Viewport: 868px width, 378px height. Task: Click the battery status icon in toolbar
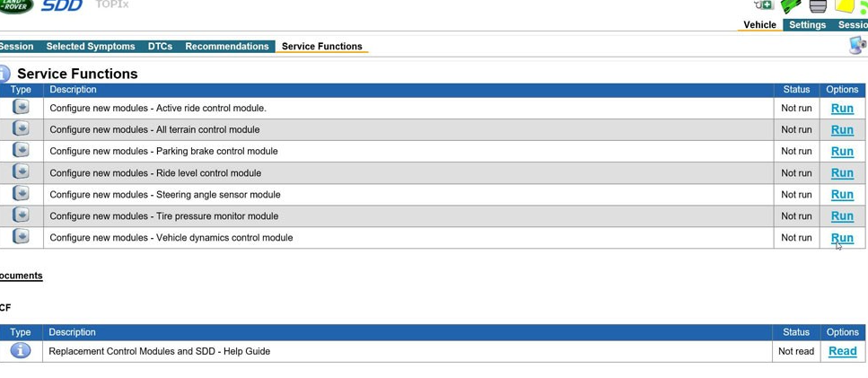point(764,5)
